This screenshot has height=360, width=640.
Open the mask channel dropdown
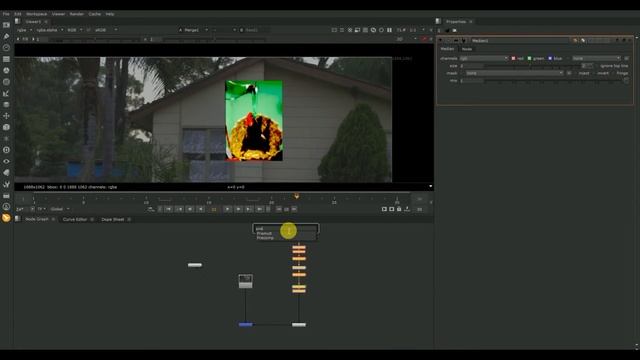click(x=515, y=73)
